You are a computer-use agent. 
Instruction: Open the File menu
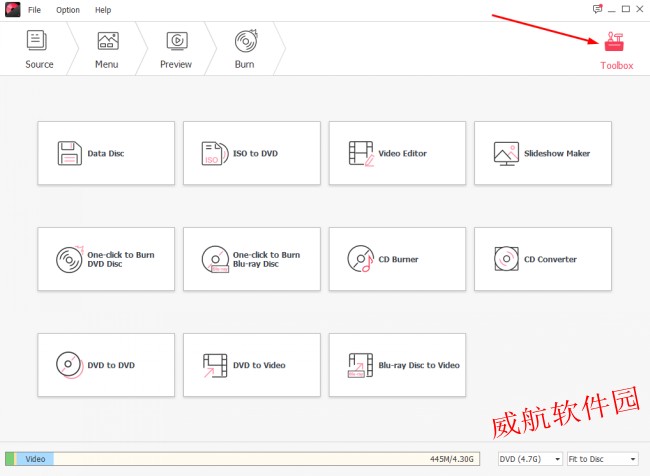[x=35, y=10]
